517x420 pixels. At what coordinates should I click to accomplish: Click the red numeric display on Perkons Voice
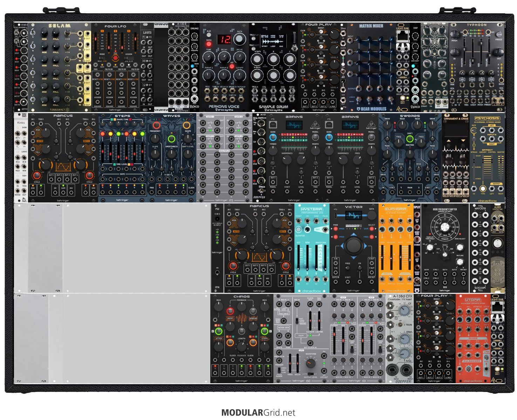click(x=224, y=39)
